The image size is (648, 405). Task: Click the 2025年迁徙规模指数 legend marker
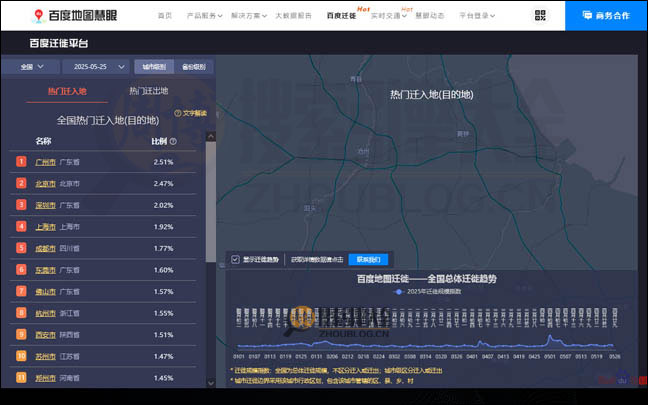[x=398, y=292]
